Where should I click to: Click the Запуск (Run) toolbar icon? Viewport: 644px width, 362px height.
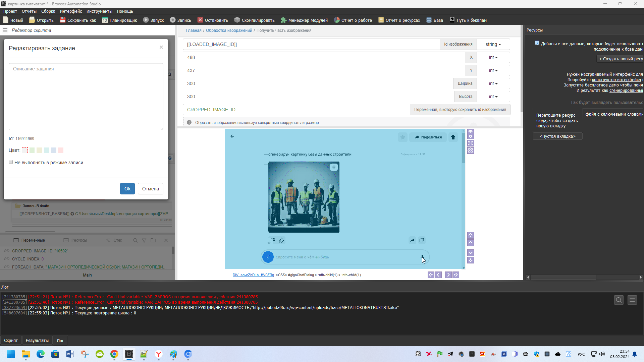(146, 20)
